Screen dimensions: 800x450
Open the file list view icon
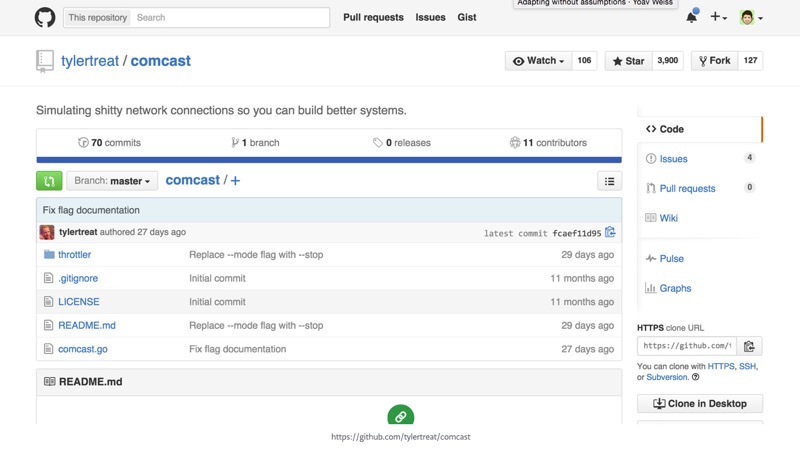coord(609,181)
